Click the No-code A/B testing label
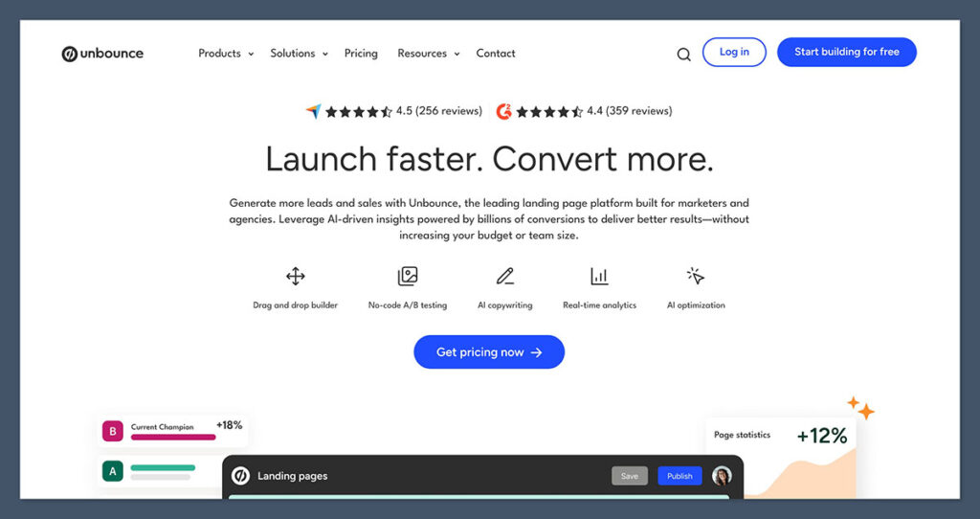The image size is (980, 519). coord(408,305)
